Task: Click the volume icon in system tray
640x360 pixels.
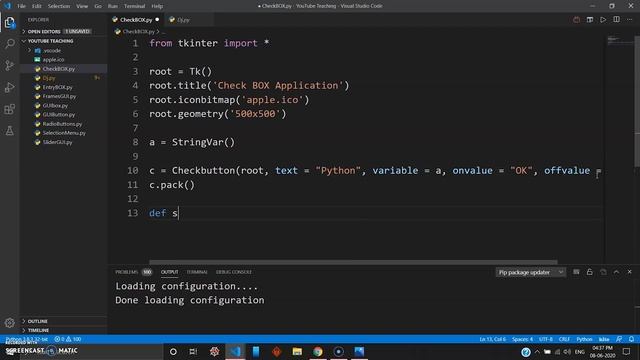Action: (x=567, y=352)
